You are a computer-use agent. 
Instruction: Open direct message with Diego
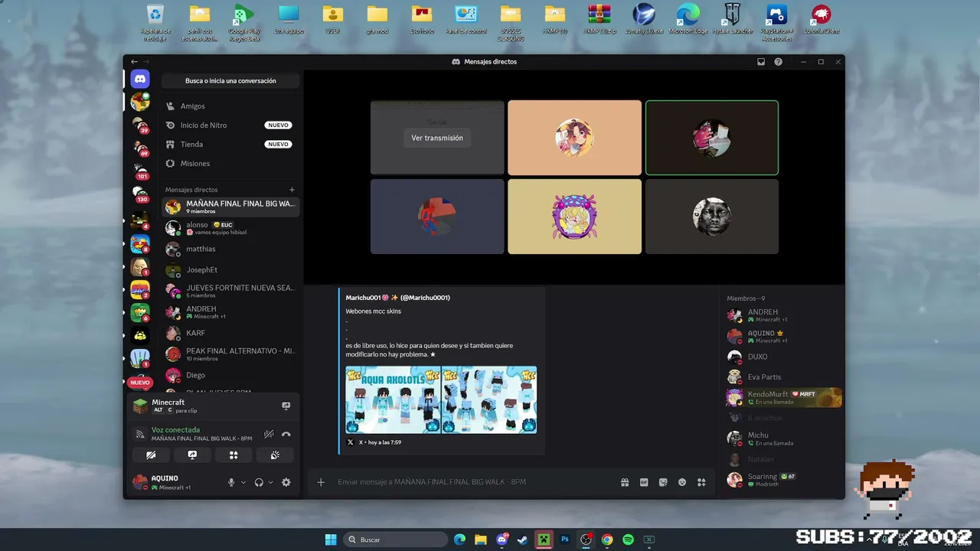[x=230, y=375]
